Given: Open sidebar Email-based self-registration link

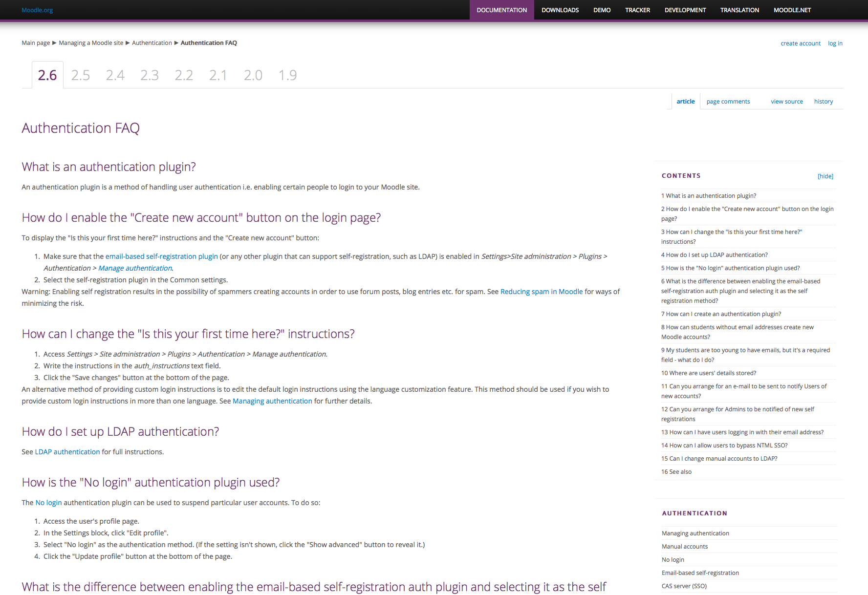Looking at the screenshot, I should (700, 573).
